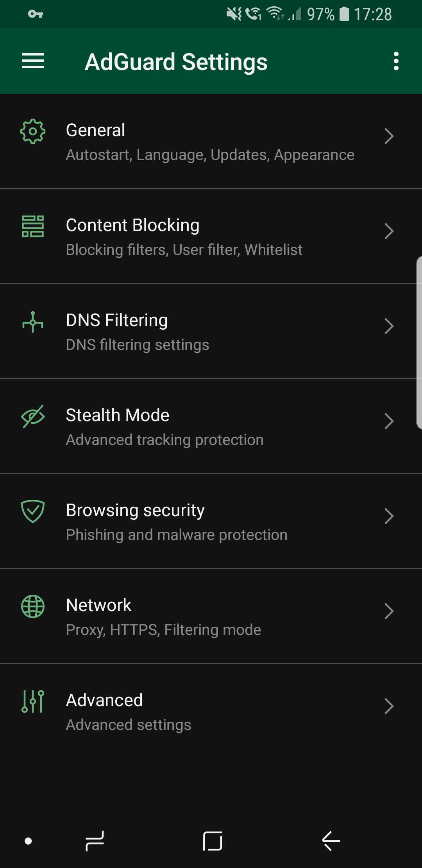Expand the Stealth Mode chevron arrow
Viewport: 422px width, 868px height.
(x=389, y=421)
